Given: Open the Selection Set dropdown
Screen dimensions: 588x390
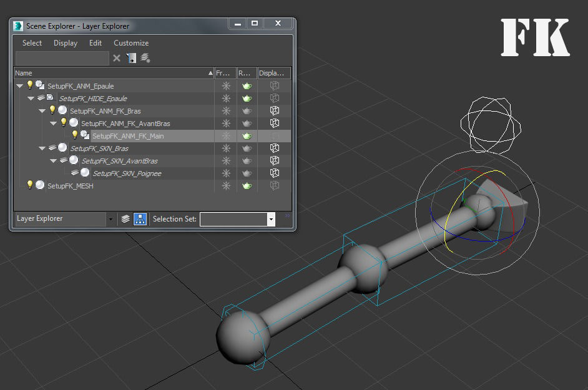Looking at the screenshot, I should tap(271, 220).
